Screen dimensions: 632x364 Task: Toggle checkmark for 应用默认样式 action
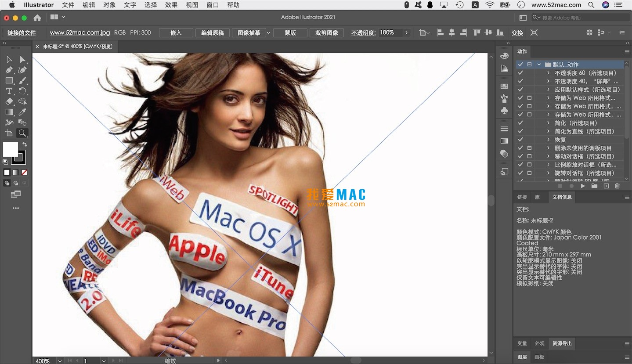[x=520, y=90]
